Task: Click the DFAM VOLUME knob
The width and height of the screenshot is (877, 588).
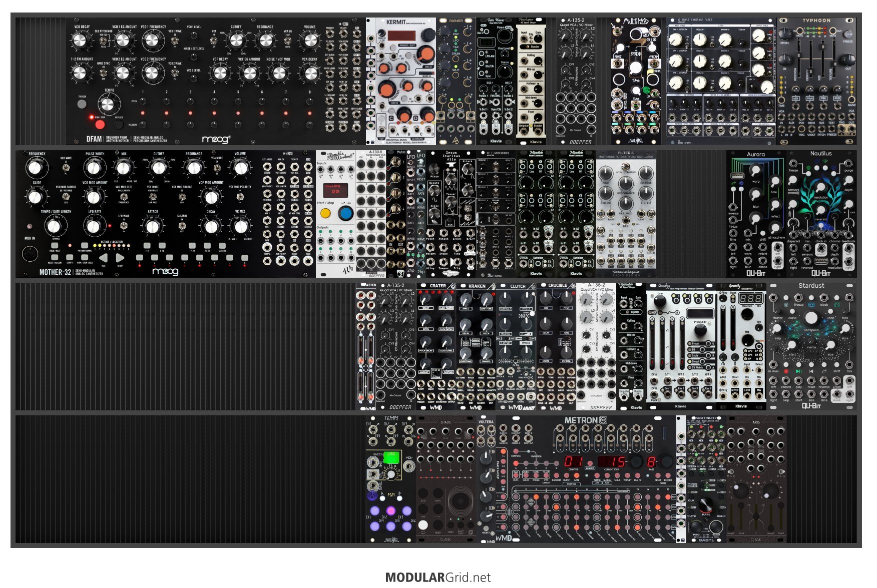Action: tap(310, 40)
